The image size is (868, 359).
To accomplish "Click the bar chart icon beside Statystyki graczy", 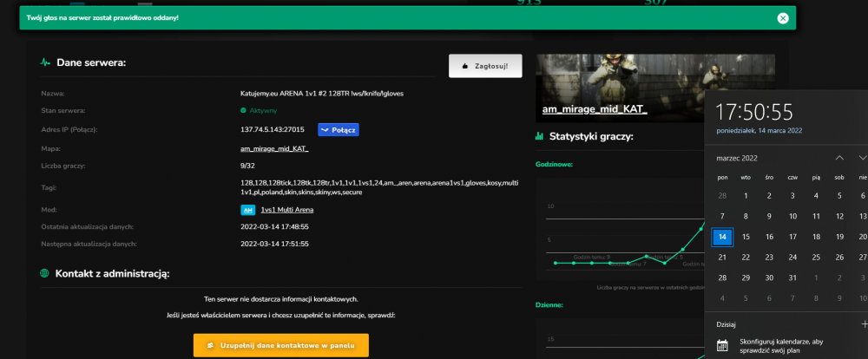I will tap(540, 136).
